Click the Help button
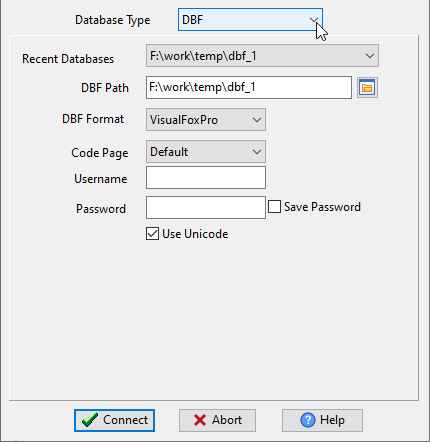 322,420
